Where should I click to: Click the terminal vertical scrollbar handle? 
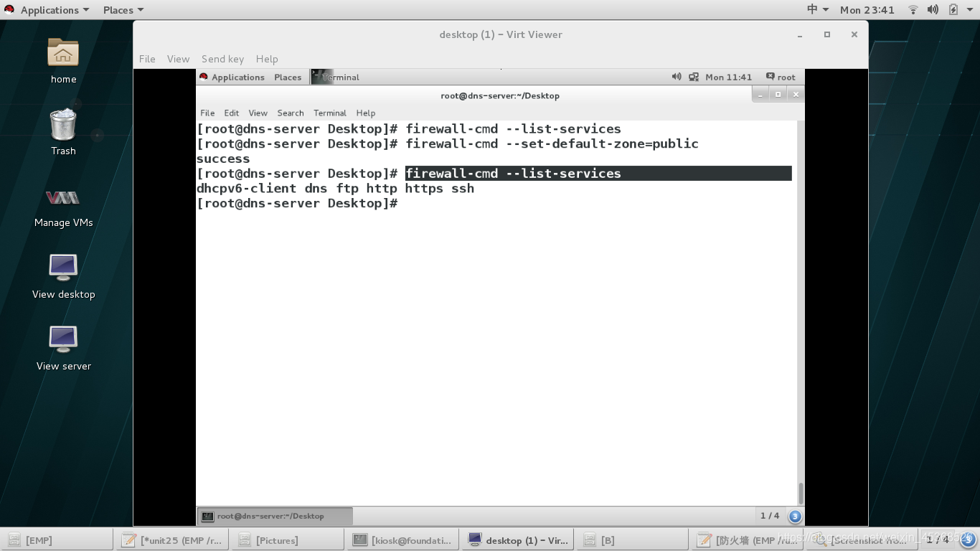point(801,494)
